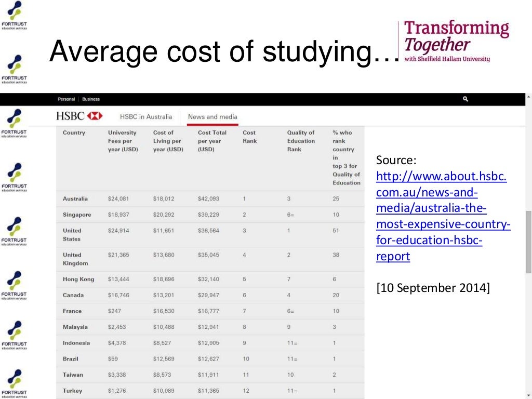Click the search magnifier icon in black bar
Viewport: 532px width, 399px height.
[465, 99]
